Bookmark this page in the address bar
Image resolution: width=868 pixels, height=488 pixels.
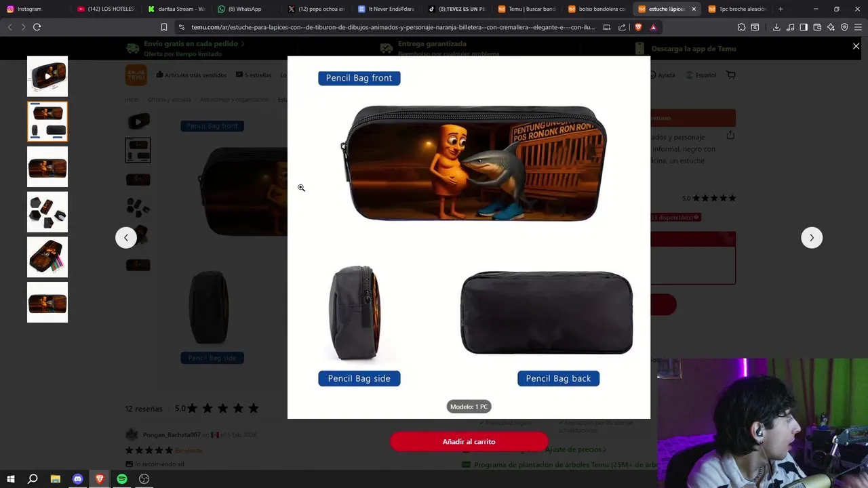click(x=163, y=27)
